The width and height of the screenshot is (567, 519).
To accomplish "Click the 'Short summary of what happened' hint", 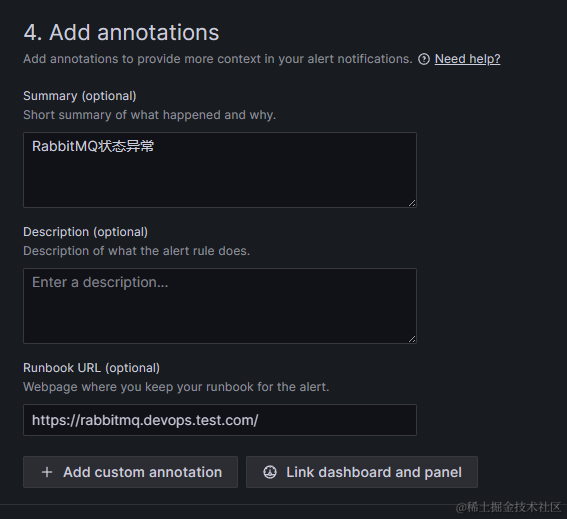I will [149, 115].
